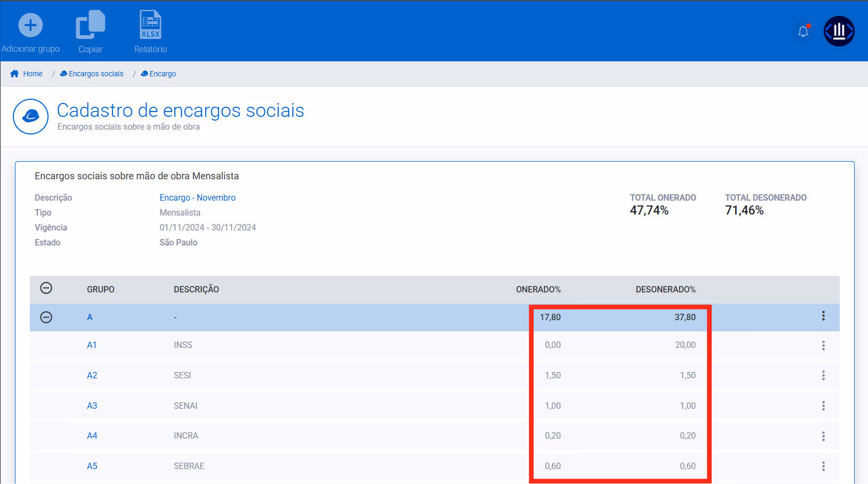The image size is (868, 484).
Task: Click the Adicionar grupo plus icon
Action: pos(30,25)
